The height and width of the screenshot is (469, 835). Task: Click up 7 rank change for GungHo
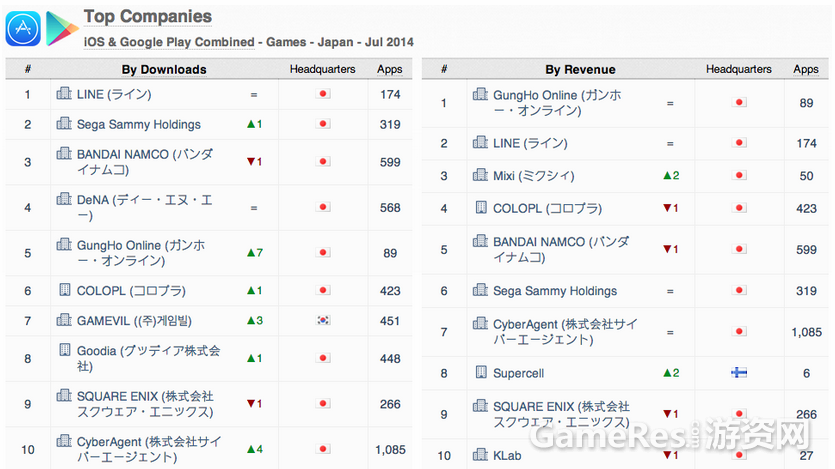point(255,253)
